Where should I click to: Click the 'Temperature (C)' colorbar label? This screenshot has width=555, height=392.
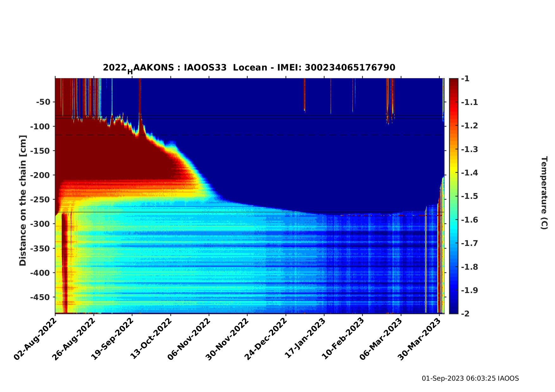click(544, 193)
